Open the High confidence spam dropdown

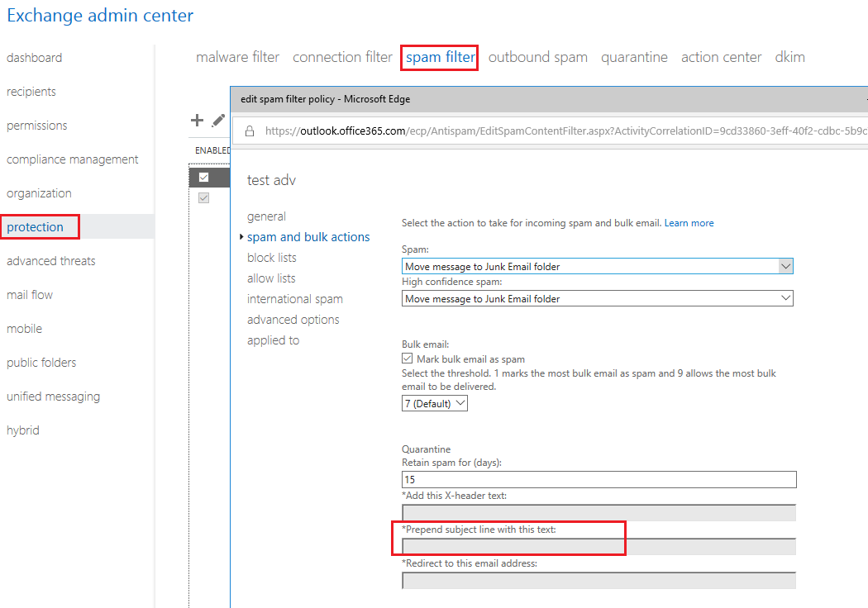tap(598, 298)
